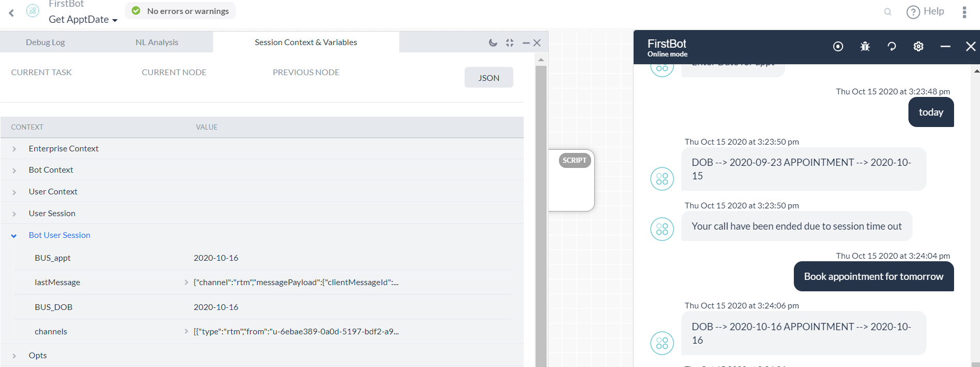Click bot avatar beside 2020-09-23 DOB message
Viewport: 980px width, 367px height.
(662, 179)
